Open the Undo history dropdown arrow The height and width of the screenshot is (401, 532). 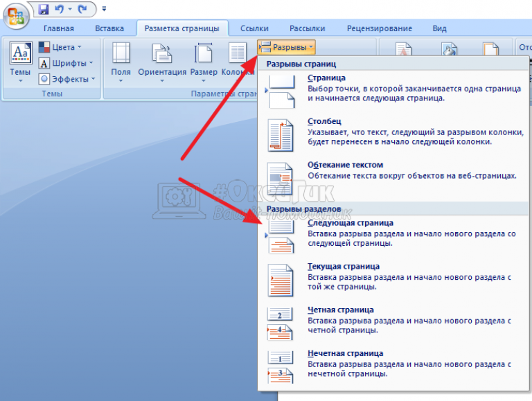(x=70, y=9)
